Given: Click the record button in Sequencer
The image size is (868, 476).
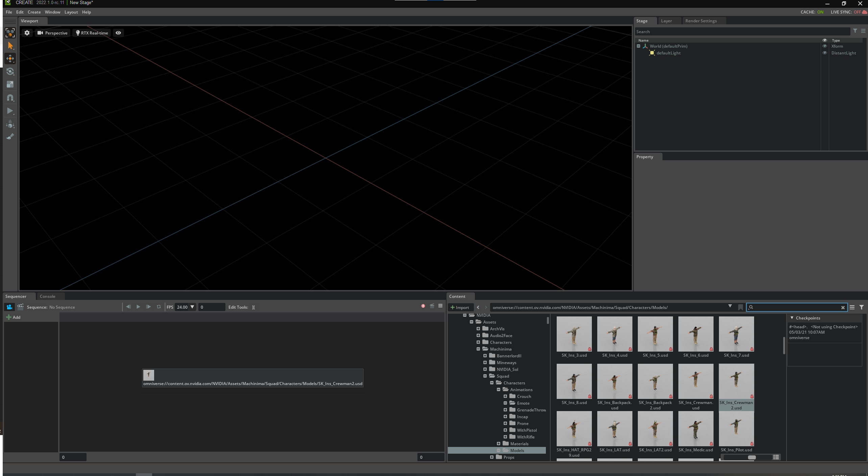Looking at the screenshot, I should [423, 306].
